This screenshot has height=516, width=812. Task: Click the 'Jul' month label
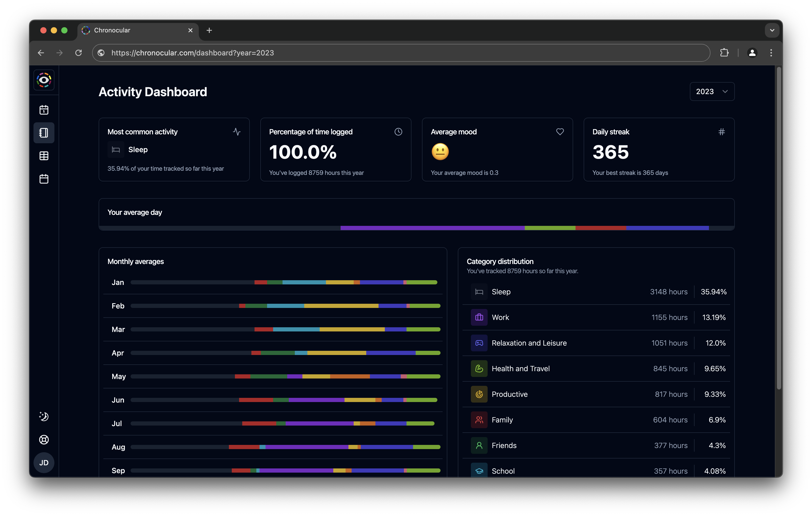click(x=117, y=424)
